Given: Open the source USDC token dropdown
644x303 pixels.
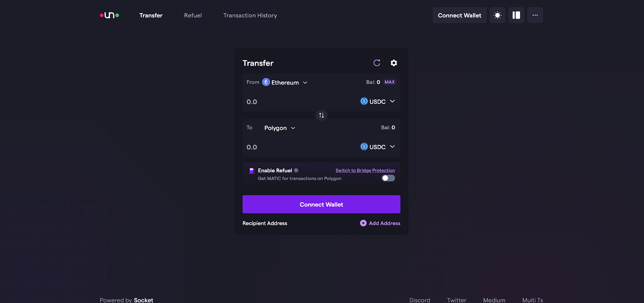Looking at the screenshot, I should [378, 101].
